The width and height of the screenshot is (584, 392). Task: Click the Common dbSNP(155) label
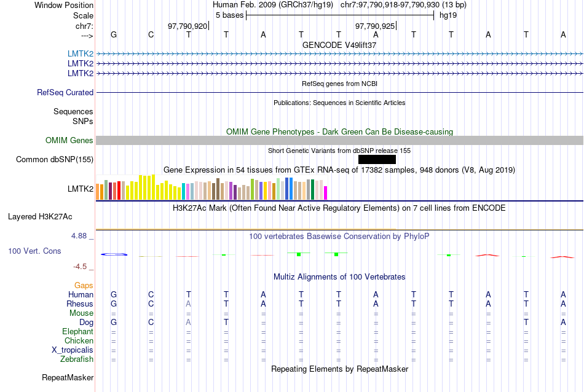55,159
